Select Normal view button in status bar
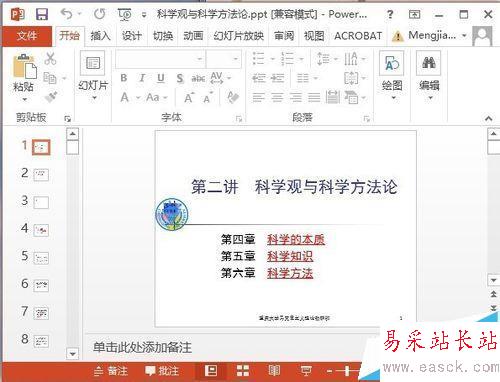500x382 pixels. (x=211, y=371)
